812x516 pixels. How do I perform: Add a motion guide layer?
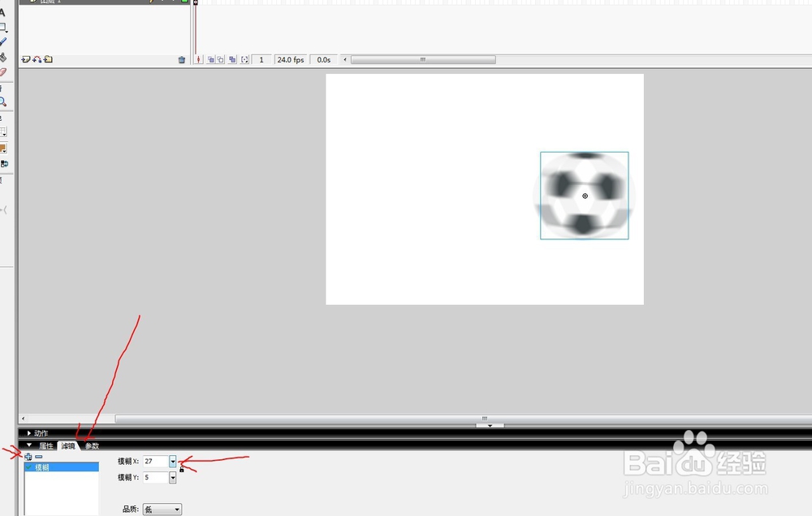[x=37, y=59]
